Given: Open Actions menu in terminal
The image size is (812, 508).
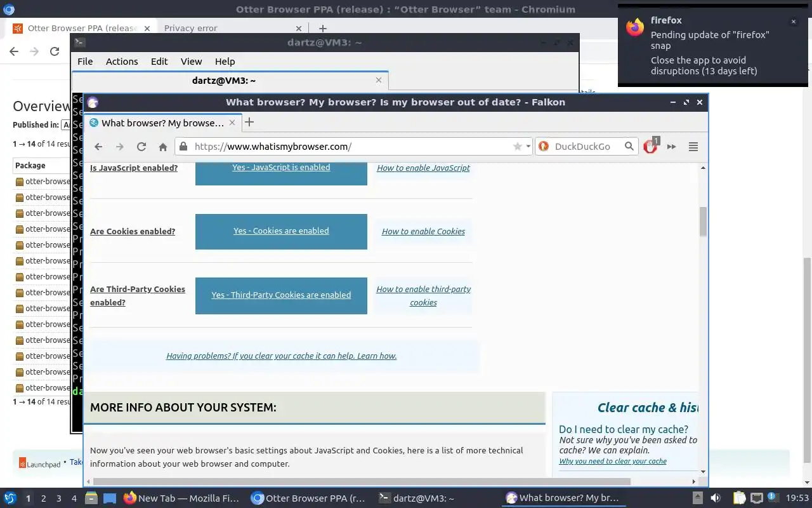Looking at the screenshot, I should [x=122, y=62].
